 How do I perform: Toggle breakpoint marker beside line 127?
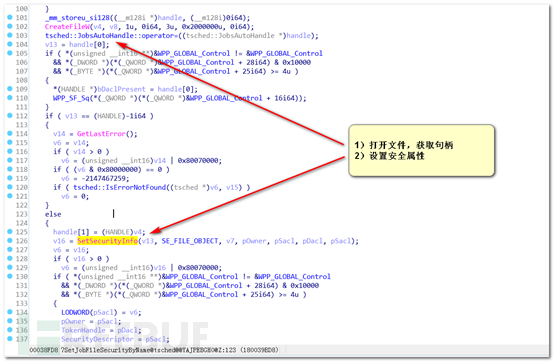coord(10,249)
